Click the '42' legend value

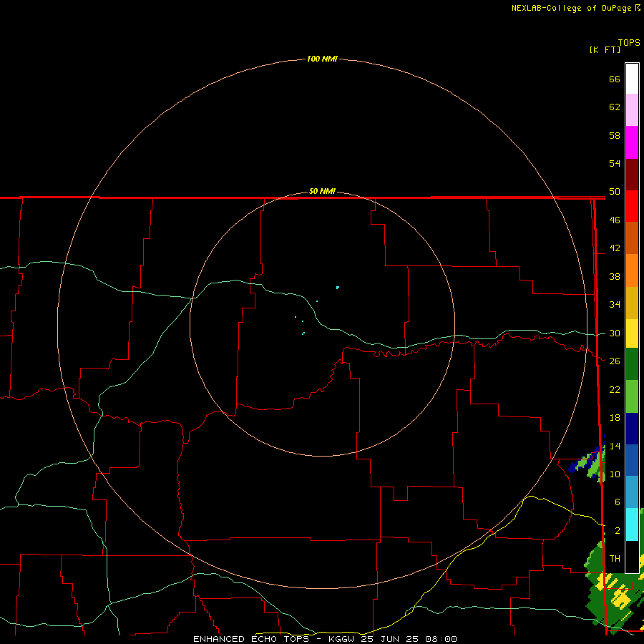coord(615,248)
